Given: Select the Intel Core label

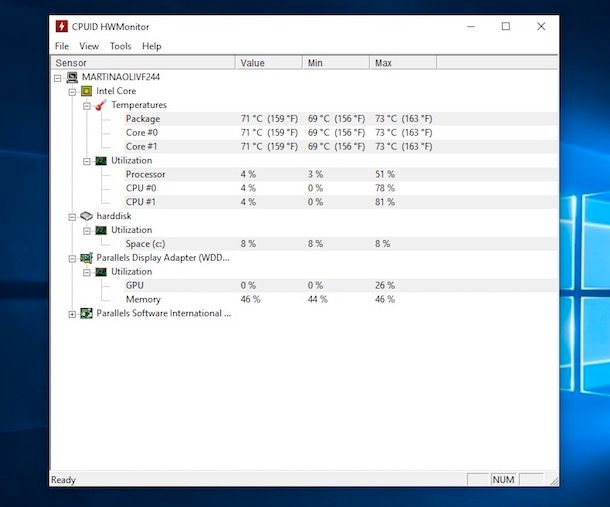Looking at the screenshot, I should (116, 91).
